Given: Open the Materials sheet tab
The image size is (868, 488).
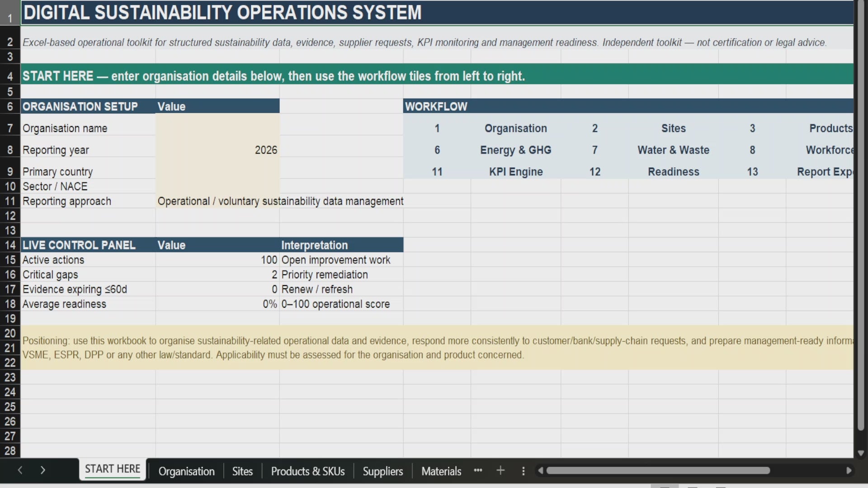Looking at the screenshot, I should click(441, 471).
